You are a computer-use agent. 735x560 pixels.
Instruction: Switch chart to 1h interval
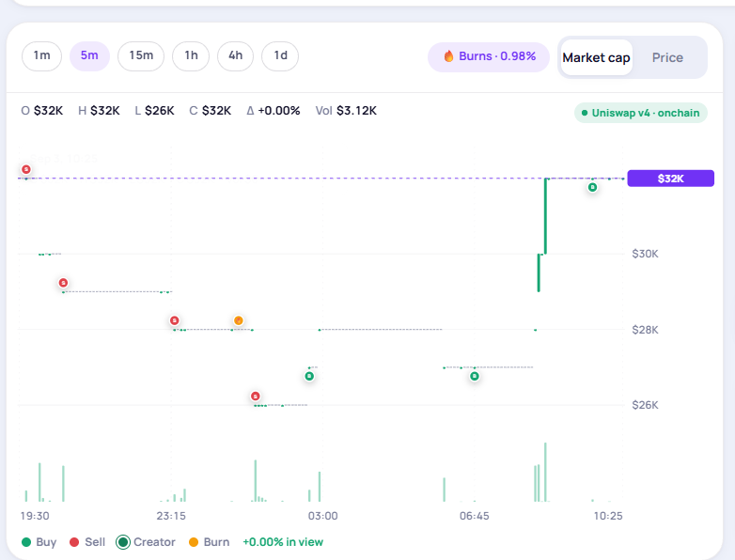coord(191,55)
